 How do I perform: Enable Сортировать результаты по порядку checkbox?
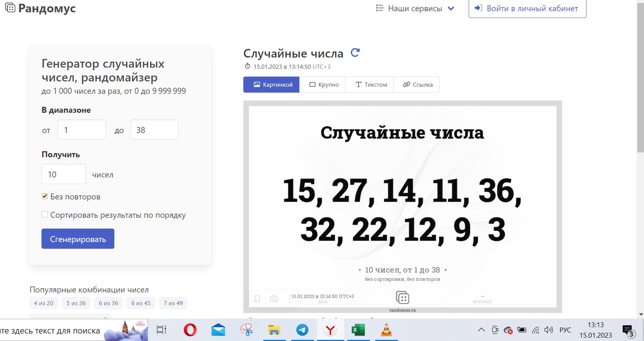tap(45, 214)
